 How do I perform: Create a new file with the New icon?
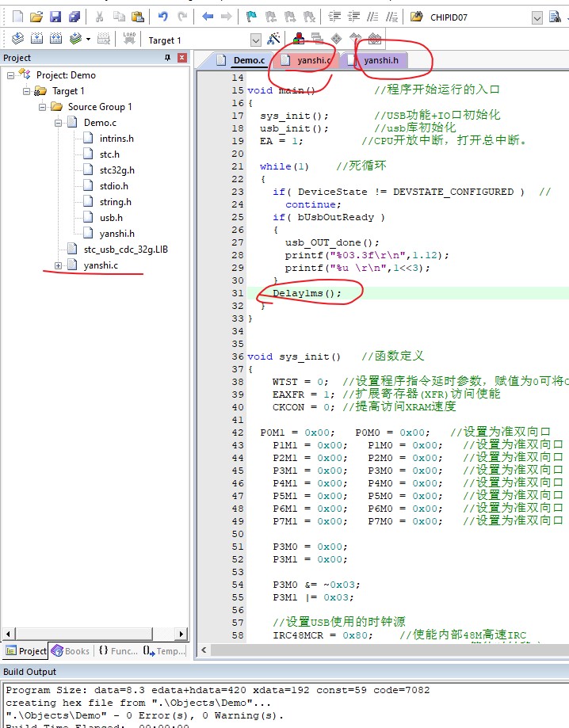17,17
